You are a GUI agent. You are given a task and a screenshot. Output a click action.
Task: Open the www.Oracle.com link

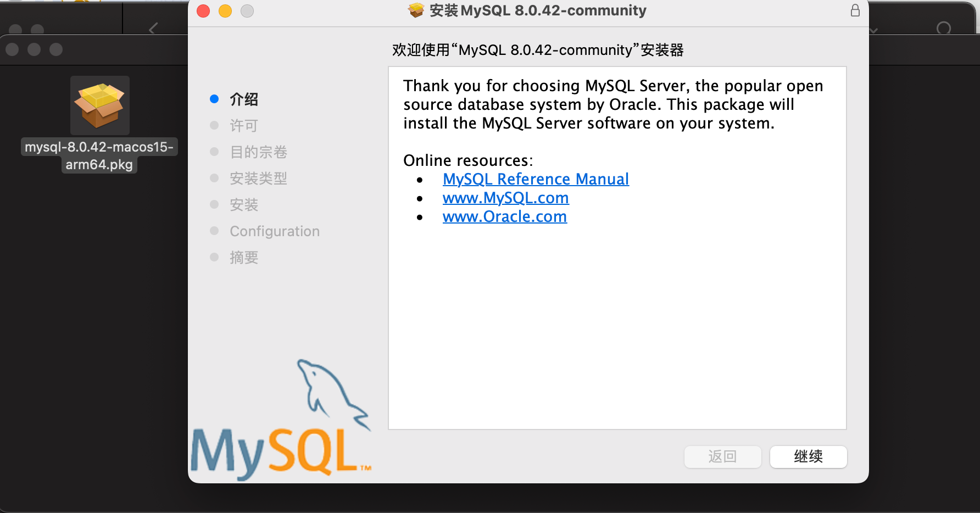pyautogui.click(x=504, y=216)
